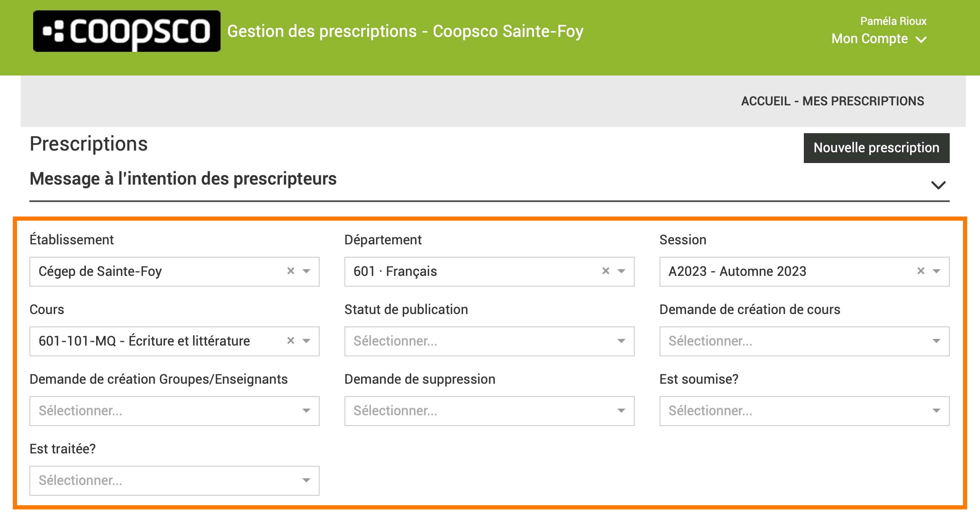Open the Session dropdown arrow

pos(936,271)
